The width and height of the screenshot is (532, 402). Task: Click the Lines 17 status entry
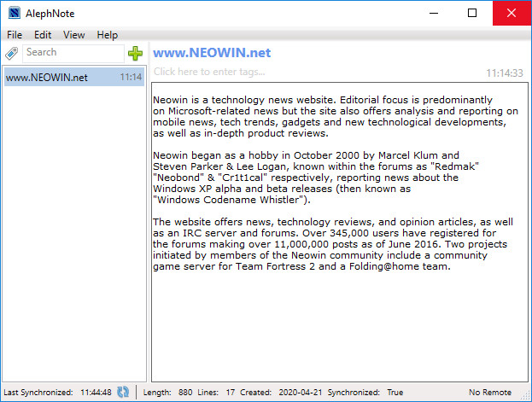pyautogui.click(x=216, y=392)
